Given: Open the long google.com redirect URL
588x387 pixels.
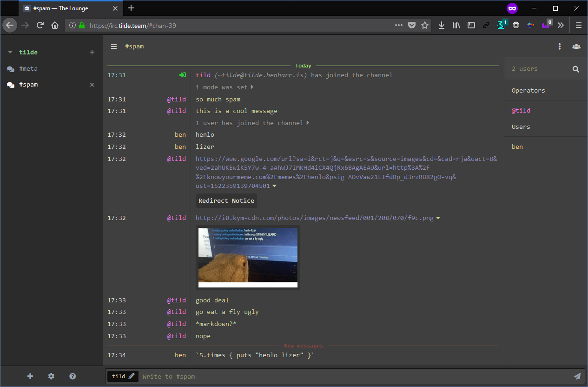Looking at the screenshot, I should [346, 173].
